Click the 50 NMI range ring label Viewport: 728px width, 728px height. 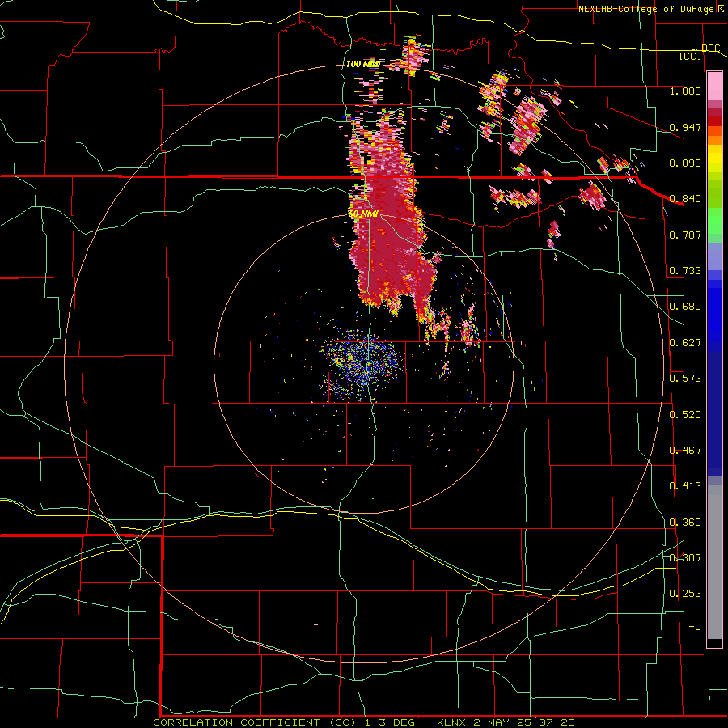coord(363,214)
